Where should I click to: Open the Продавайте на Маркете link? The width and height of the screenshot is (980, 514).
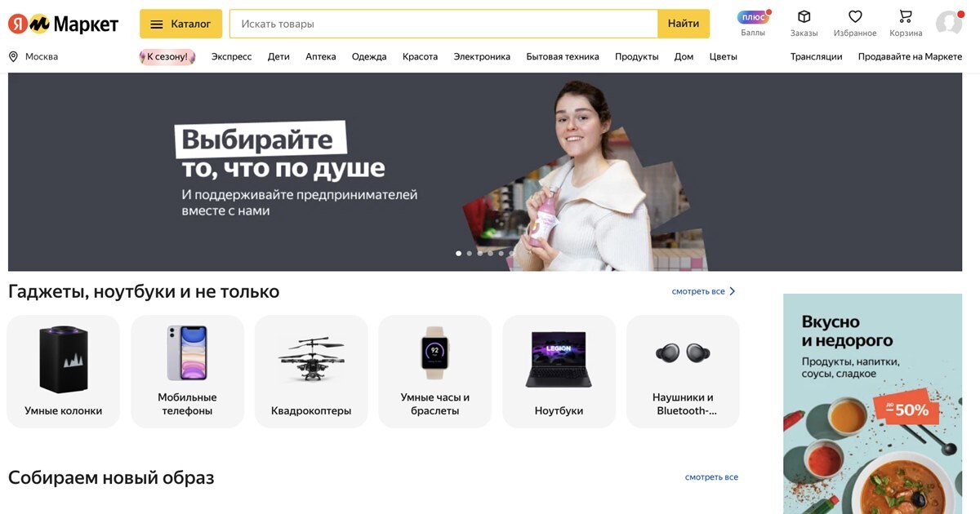910,56
